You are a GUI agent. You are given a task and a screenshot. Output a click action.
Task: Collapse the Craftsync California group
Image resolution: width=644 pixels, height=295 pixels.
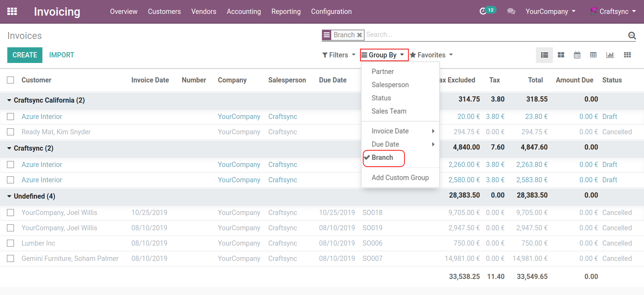click(x=9, y=100)
